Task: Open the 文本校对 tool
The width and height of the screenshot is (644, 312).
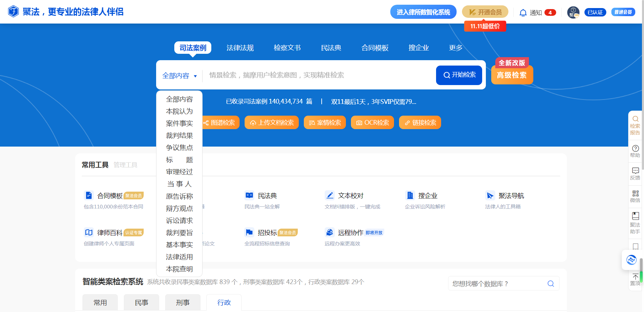Action: click(x=351, y=196)
